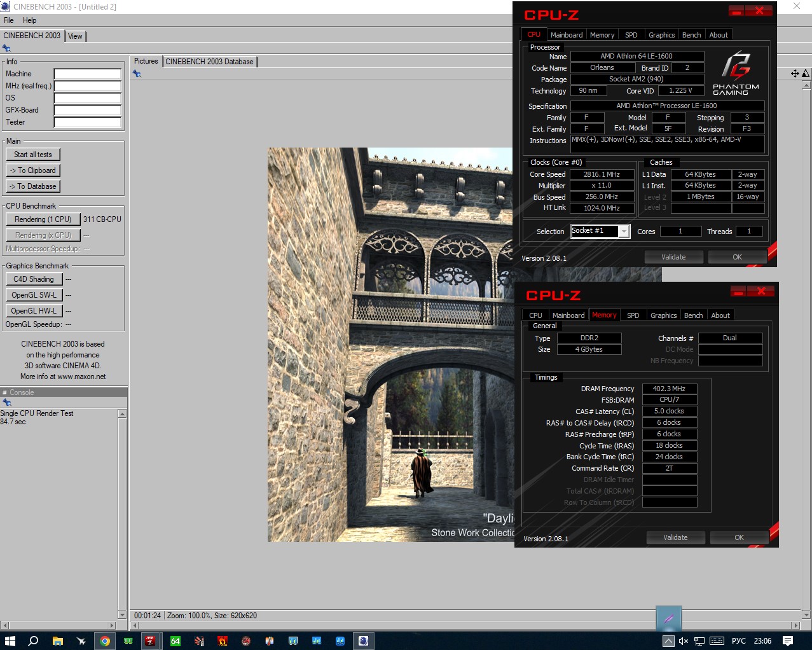
Task: Click the pin icon in Console panel
Action: click(7, 403)
